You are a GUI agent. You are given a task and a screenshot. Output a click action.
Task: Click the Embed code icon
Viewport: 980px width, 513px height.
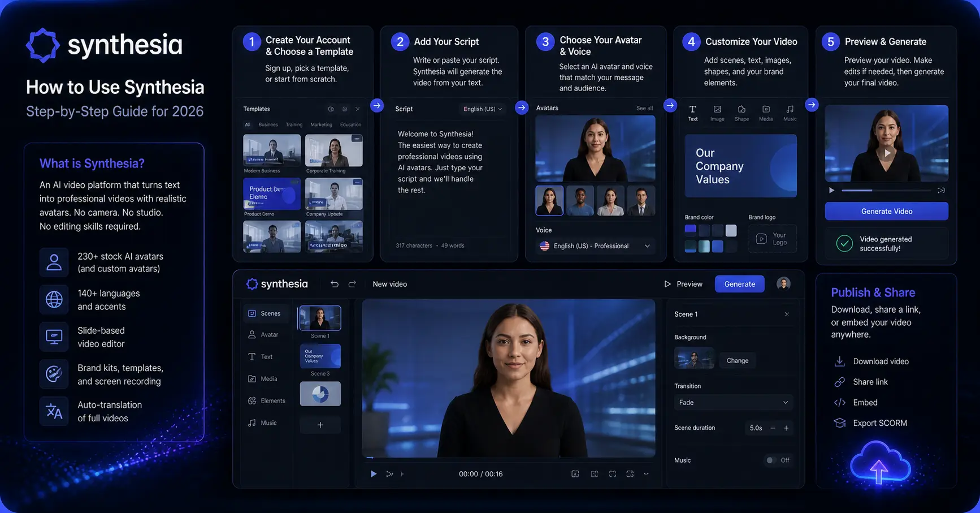[x=840, y=403]
